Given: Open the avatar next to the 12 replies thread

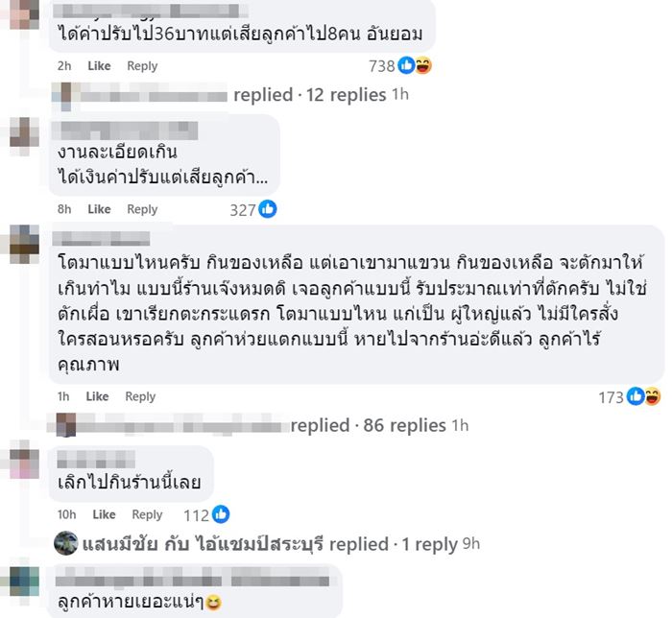Looking at the screenshot, I should [65, 94].
